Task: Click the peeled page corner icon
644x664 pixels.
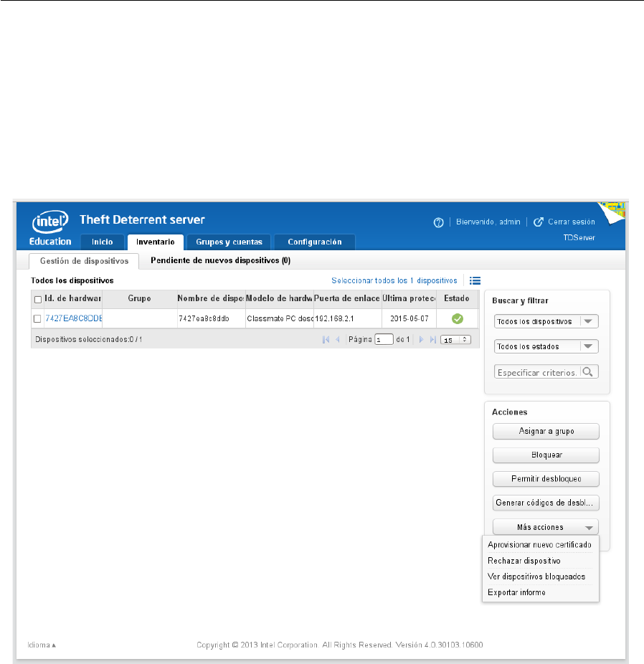Action: (612, 212)
